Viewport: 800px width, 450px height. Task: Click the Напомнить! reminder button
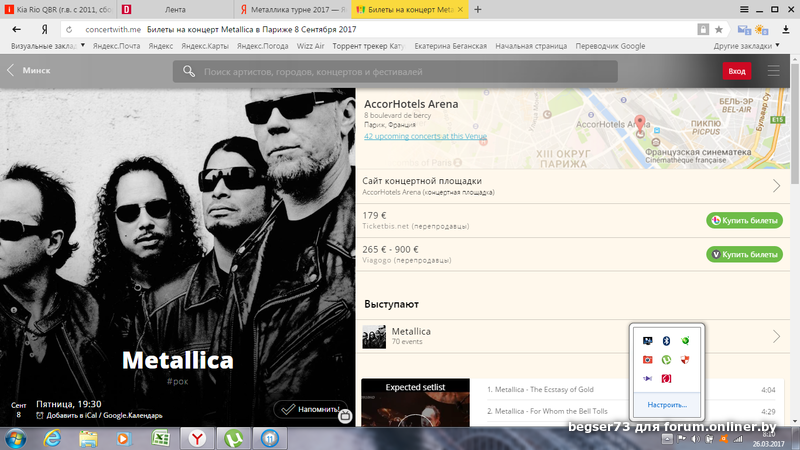coord(310,409)
